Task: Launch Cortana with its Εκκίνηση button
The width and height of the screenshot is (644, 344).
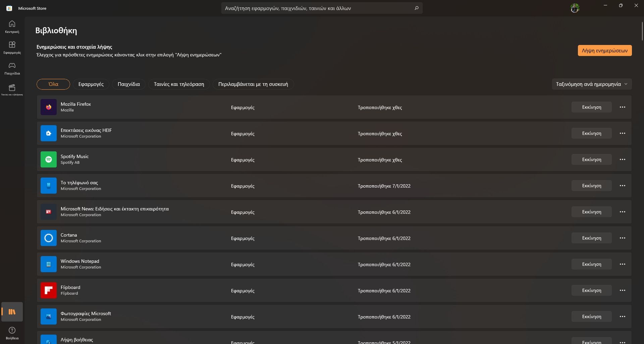Action: click(591, 238)
